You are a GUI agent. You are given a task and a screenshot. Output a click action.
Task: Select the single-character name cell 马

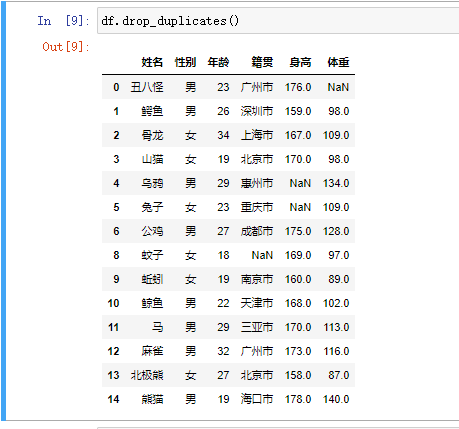tap(158, 327)
